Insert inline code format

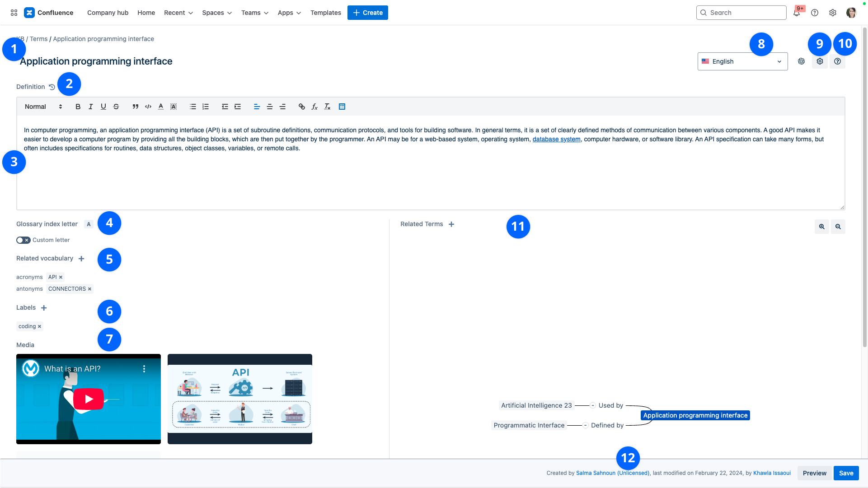click(x=148, y=107)
